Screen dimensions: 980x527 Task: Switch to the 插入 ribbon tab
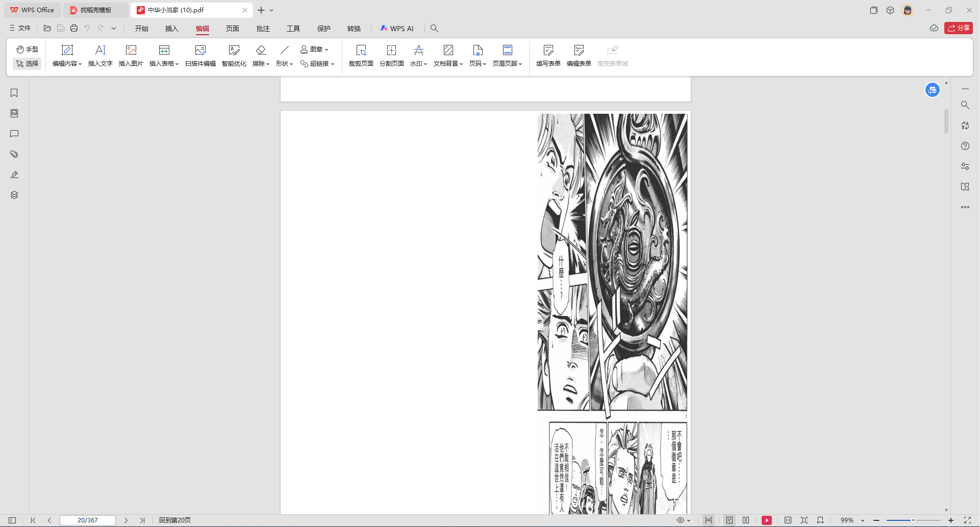[x=172, y=29]
